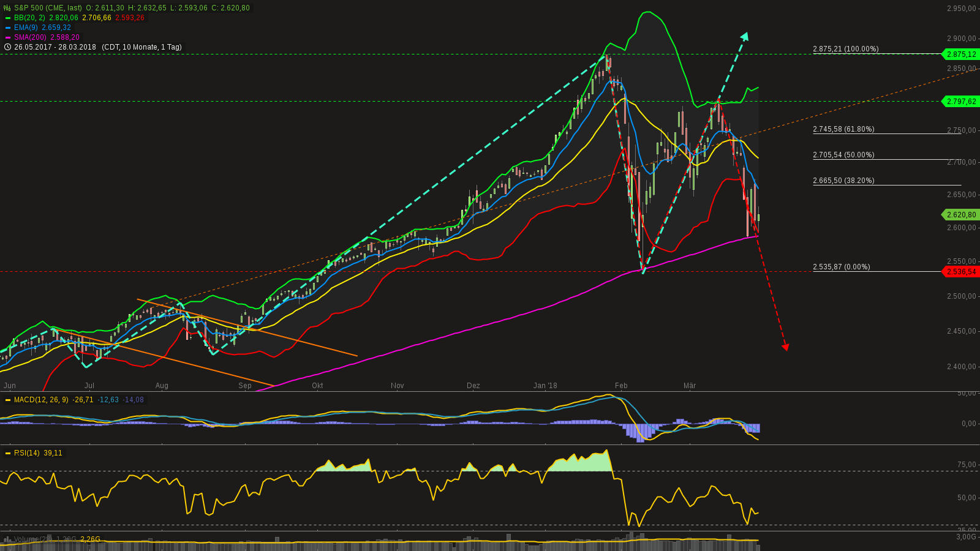Click the 2.400,00 price axis label

click(x=962, y=367)
